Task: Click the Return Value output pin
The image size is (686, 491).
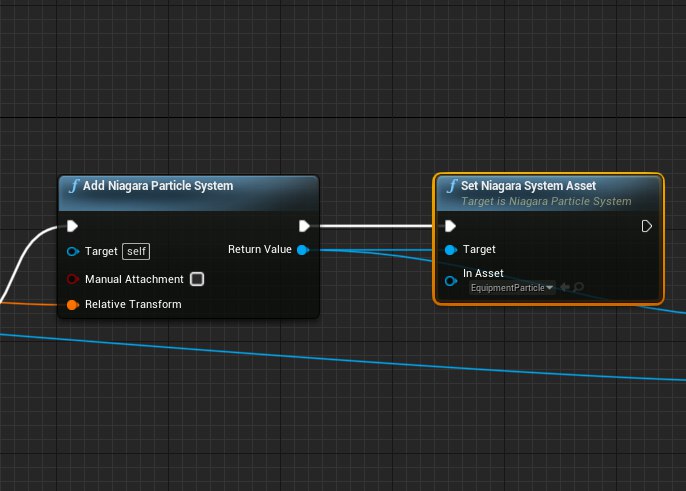Action: click(303, 249)
